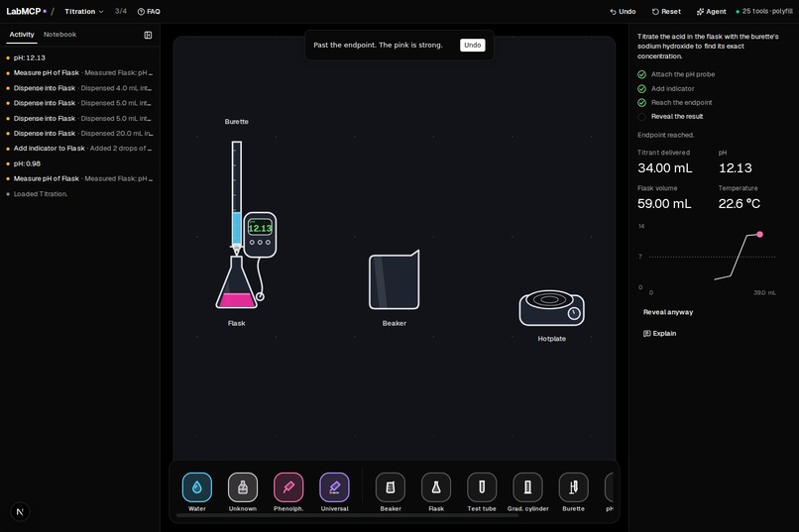Viewport: 799px width, 532px height.
Task: Click the 3/4 step counter
Action: click(x=121, y=11)
